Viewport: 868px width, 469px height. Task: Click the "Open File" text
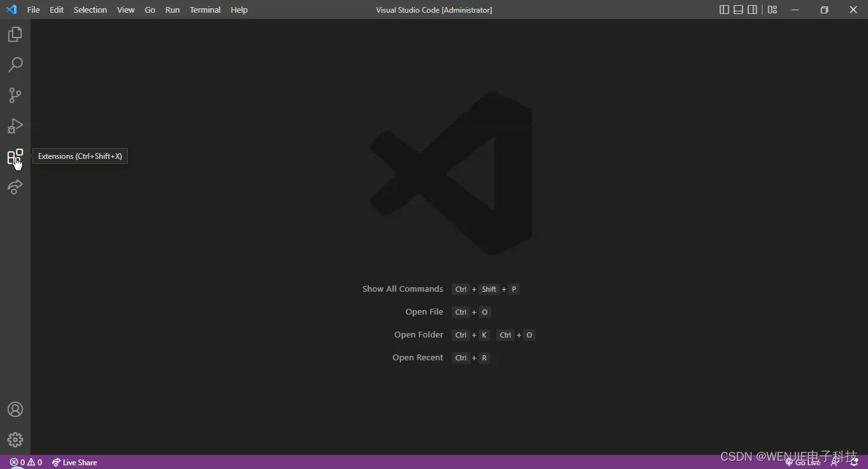pos(424,312)
